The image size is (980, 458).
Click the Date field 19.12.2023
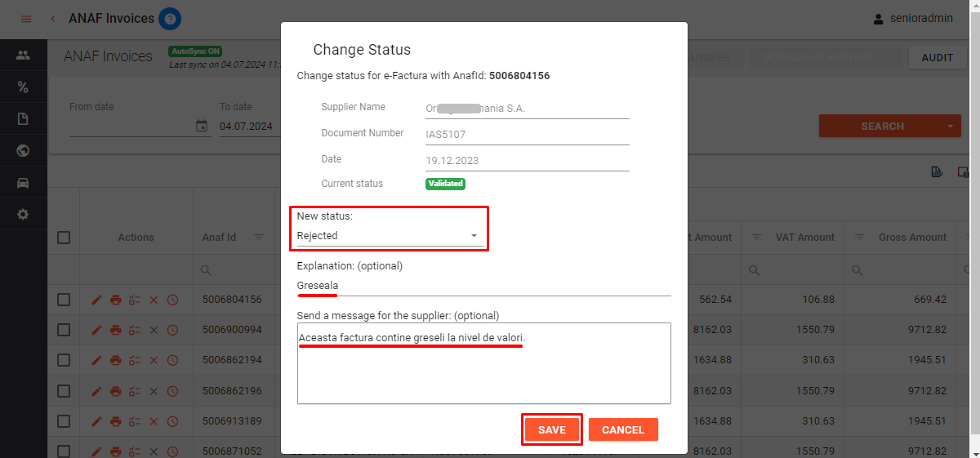[x=528, y=161]
